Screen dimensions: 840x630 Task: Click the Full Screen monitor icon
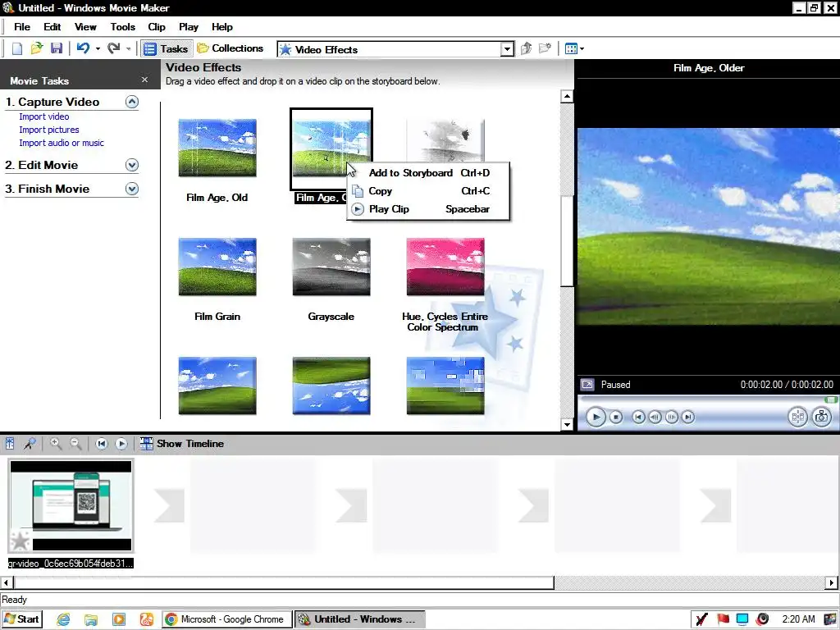[587, 385]
